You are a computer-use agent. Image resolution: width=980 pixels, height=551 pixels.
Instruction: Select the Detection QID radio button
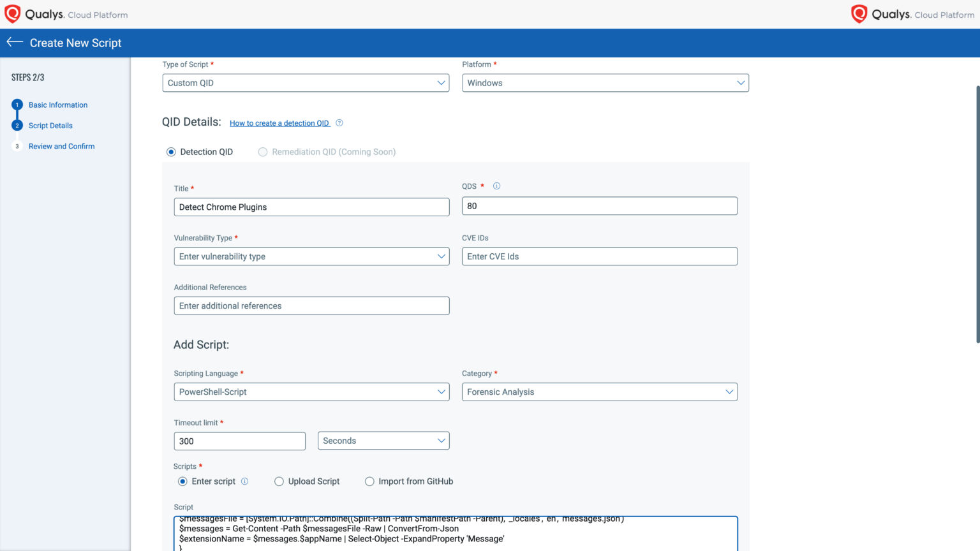coord(171,152)
